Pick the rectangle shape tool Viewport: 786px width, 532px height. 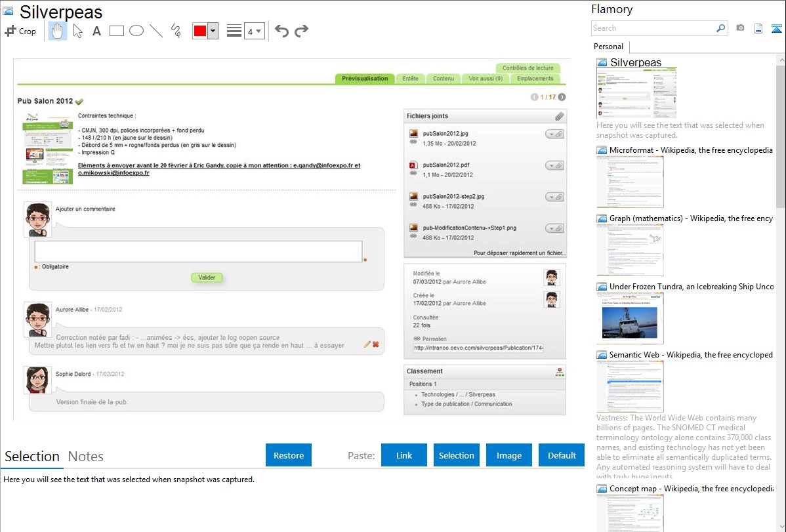click(x=116, y=31)
